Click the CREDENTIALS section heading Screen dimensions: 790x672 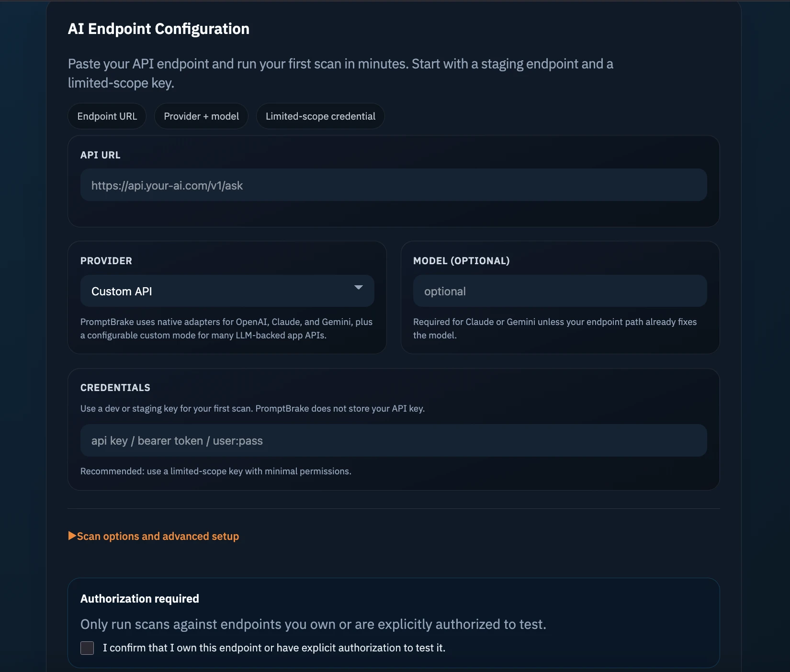click(x=115, y=388)
